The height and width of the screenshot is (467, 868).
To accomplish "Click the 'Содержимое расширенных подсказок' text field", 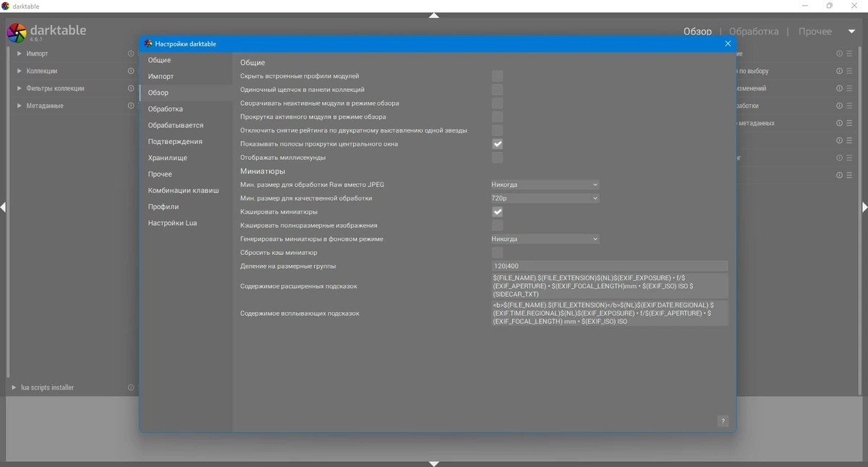I will 610,286.
